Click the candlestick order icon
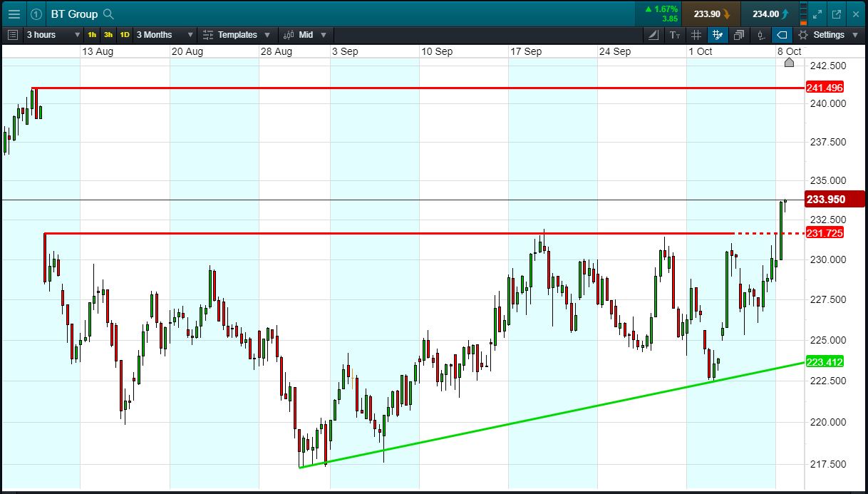 pyautogui.click(x=760, y=35)
